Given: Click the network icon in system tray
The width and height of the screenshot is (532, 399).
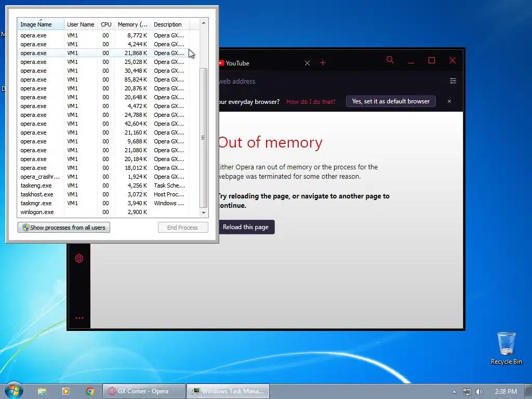Looking at the screenshot, I should point(467,392).
